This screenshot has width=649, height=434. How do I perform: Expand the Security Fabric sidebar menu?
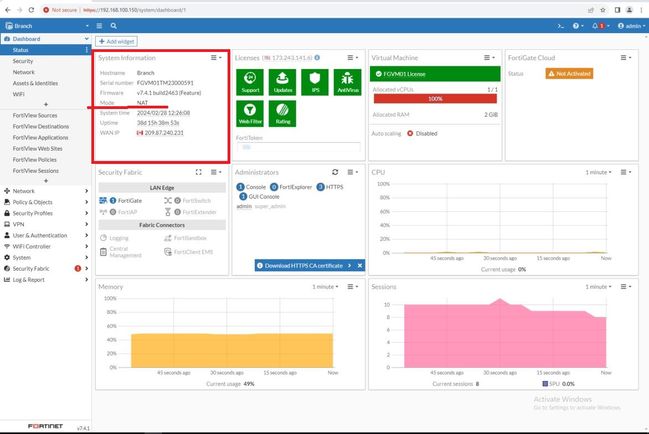[x=46, y=269]
